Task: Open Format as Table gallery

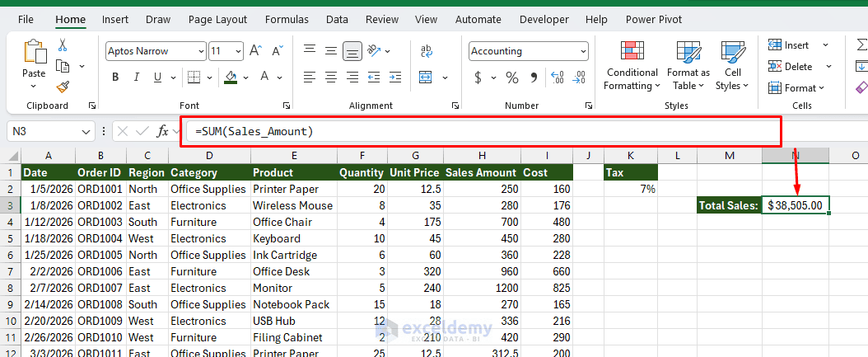Action: click(x=688, y=65)
